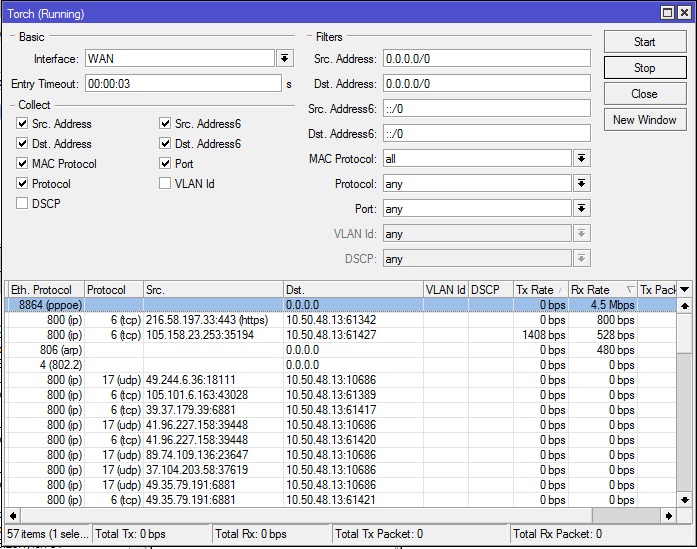697x549 pixels.
Task: Toggle the Dst. Address6 checkbox
Action: point(165,144)
